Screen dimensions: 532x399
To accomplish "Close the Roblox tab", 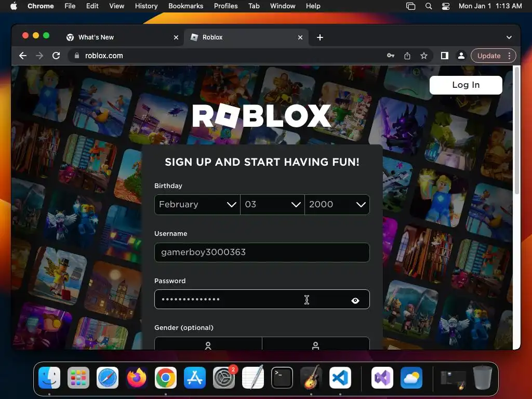I will (x=300, y=37).
